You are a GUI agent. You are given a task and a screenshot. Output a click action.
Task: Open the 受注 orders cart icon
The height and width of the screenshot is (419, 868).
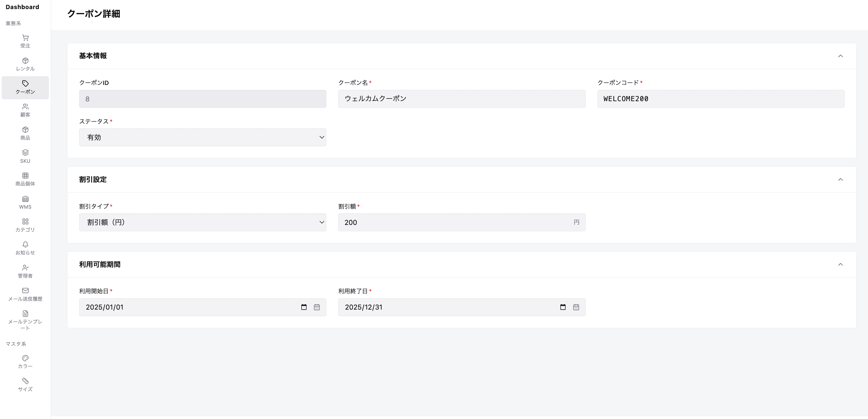(x=25, y=37)
